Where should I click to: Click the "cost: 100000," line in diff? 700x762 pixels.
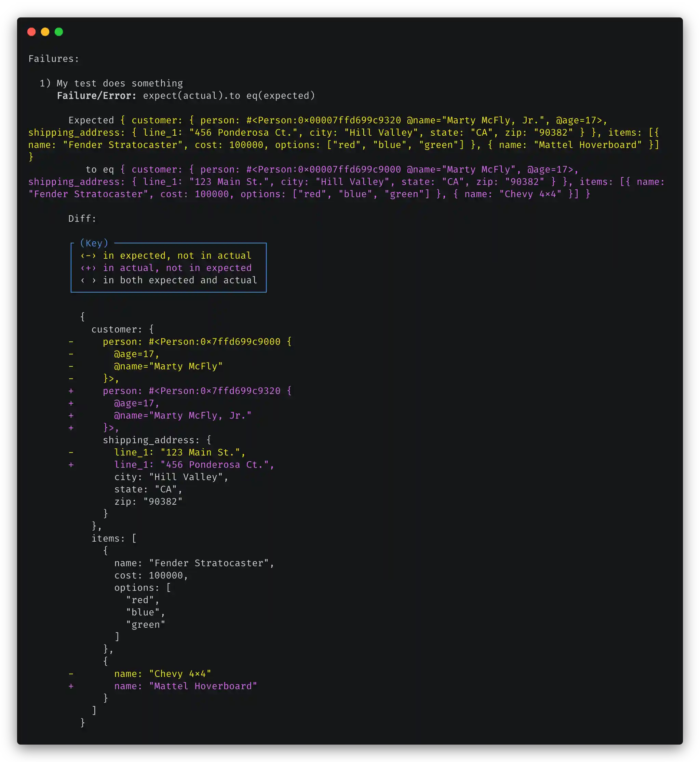[x=151, y=575]
